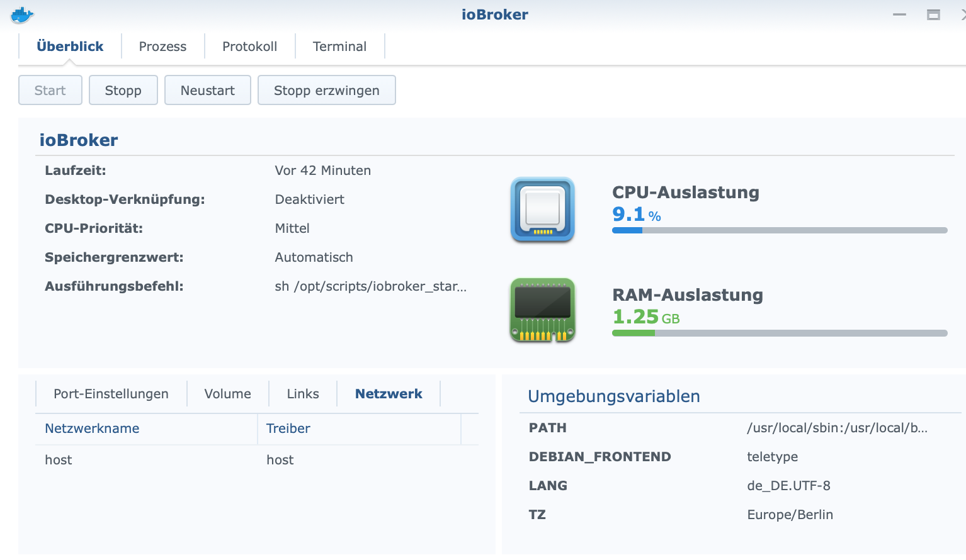
Task: Click the ioBroker window title
Action: click(495, 14)
